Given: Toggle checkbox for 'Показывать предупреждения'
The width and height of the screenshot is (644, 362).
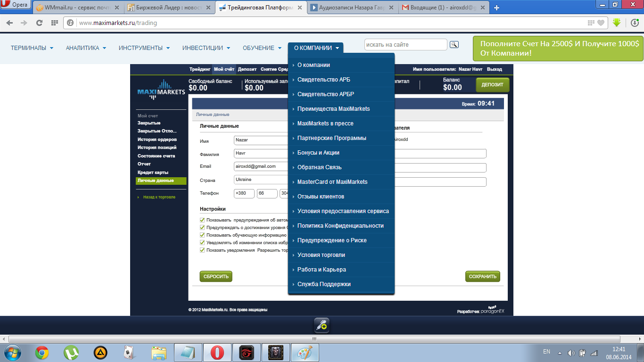Looking at the screenshot, I should [x=202, y=220].
